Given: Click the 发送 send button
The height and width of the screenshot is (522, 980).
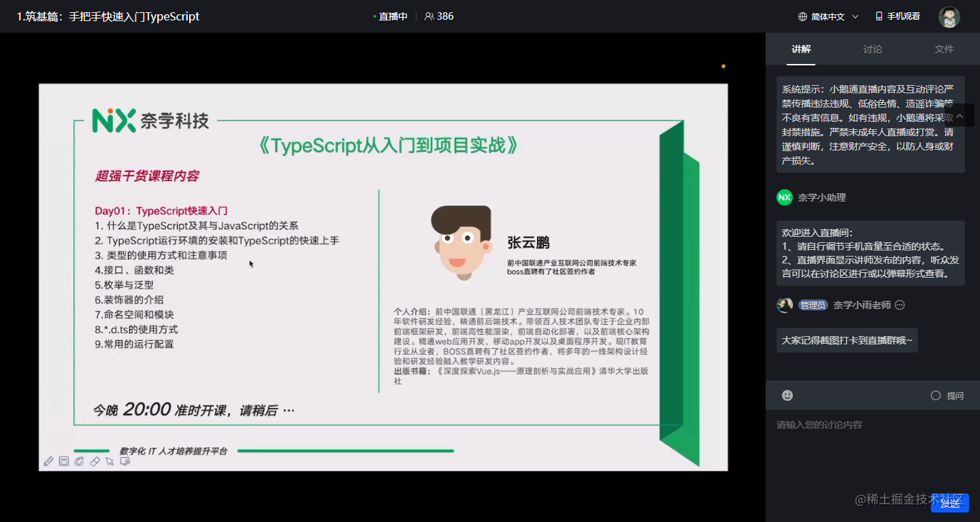Looking at the screenshot, I should 950,504.
